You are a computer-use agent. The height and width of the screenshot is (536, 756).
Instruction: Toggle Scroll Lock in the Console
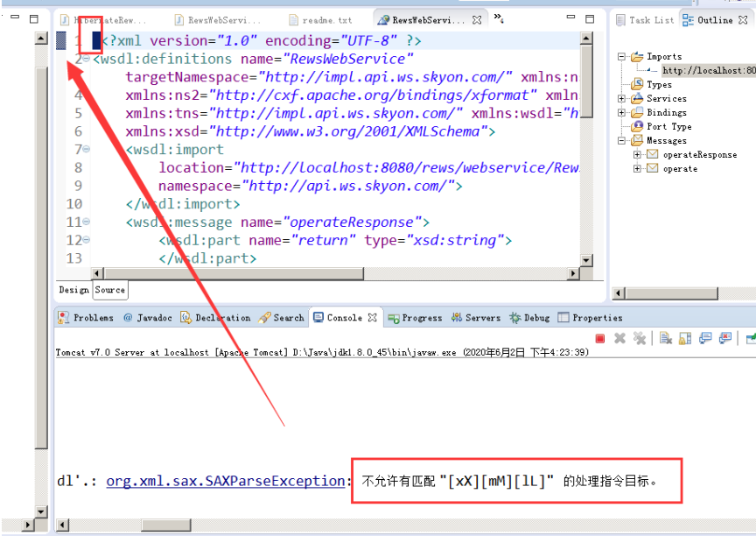(684, 337)
